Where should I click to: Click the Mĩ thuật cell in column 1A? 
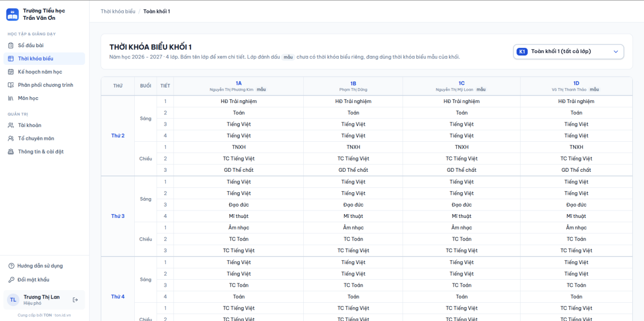(x=238, y=216)
